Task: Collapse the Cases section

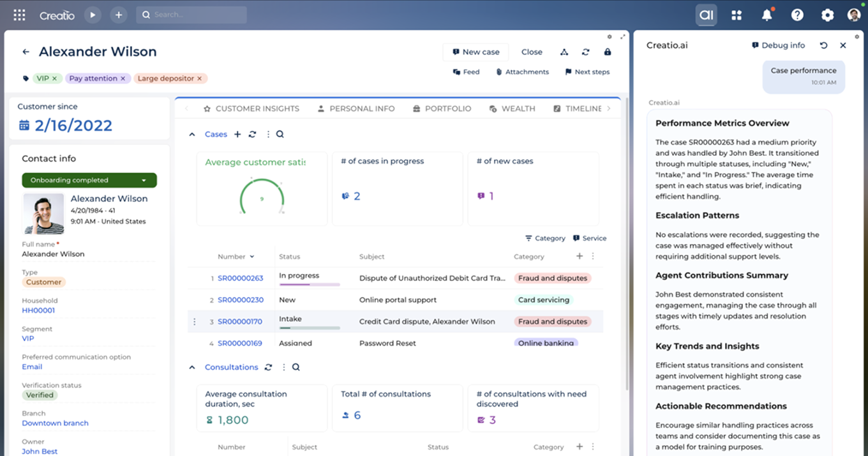Action: (192, 134)
